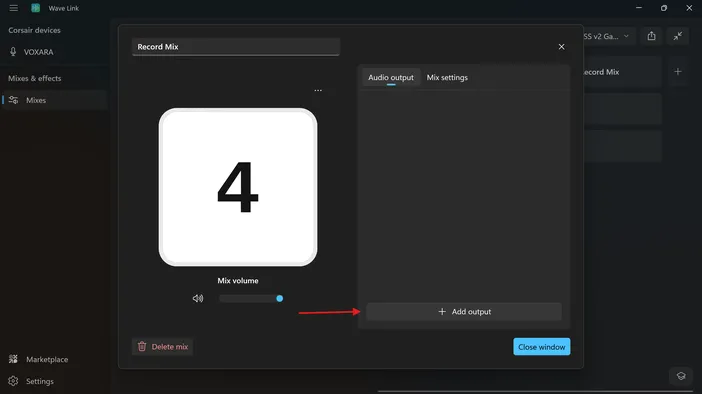Image resolution: width=702 pixels, height=394 pixels.
Task: Switch to the Audio output tab
Action: [x=391, y=77]
